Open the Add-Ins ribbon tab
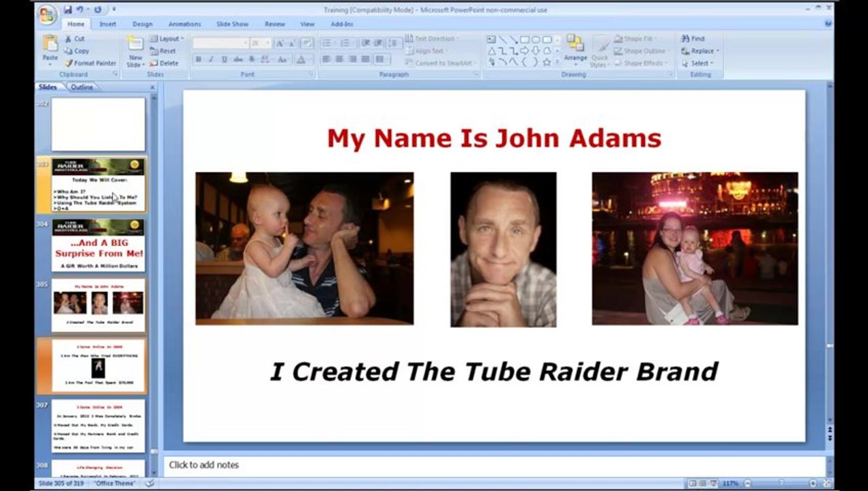868x491 pixels. point(342,24)
